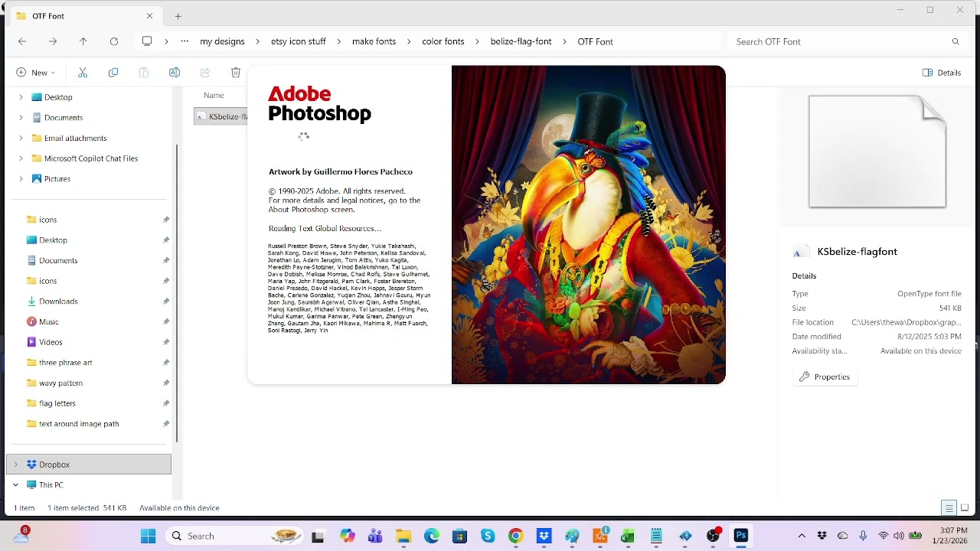The image size is (980, 551).
Task: Expand the Microsoft Copilot Chat Files node
Action: (21, 158)
